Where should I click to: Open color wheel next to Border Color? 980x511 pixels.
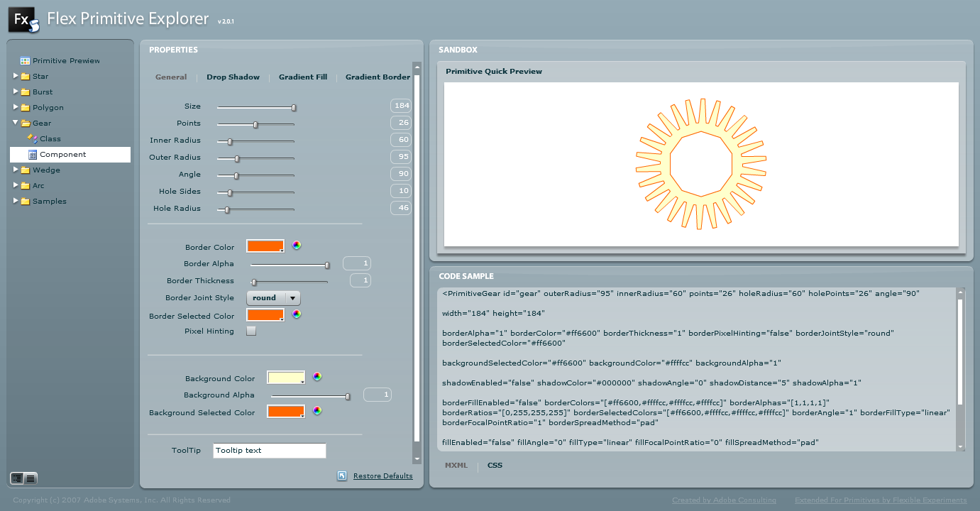(x=297, y=246)
